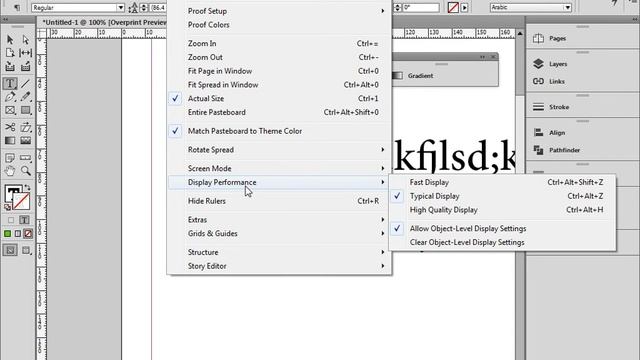This screenshot has height=360, width=640.
Task: Expand the Screen Mode submenu
Action: pyautogui.click(x=279, y=169)
